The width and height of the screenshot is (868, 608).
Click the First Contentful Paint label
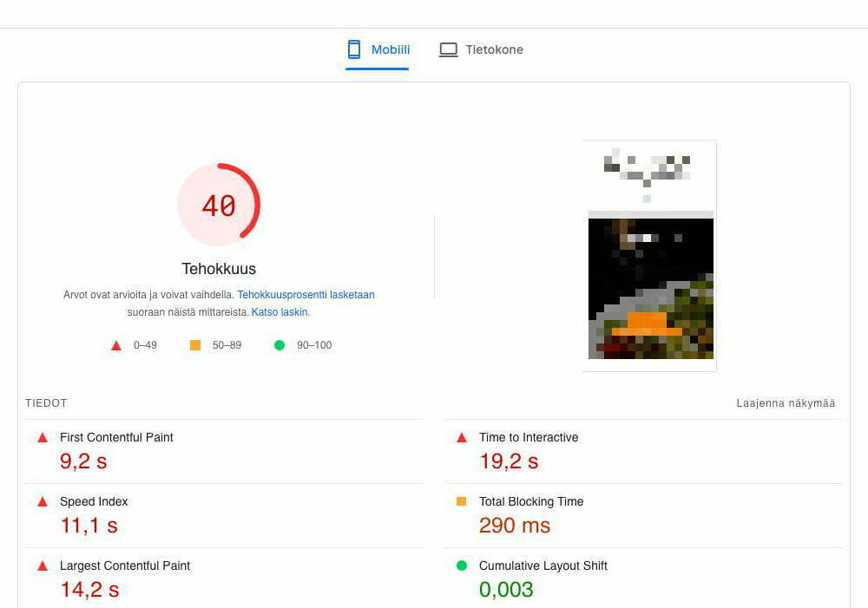[116, 438]
